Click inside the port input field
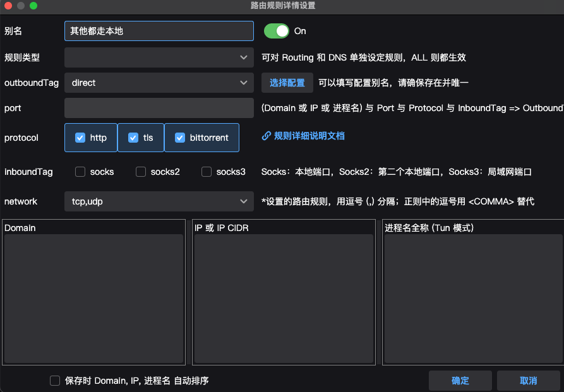The image size is (564, 392). coord(159,108)
